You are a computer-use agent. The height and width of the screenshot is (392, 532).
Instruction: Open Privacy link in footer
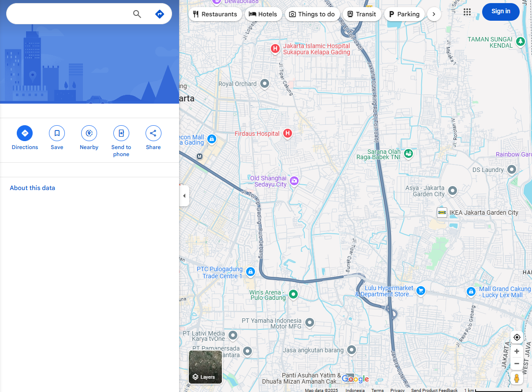click(397, 390)
